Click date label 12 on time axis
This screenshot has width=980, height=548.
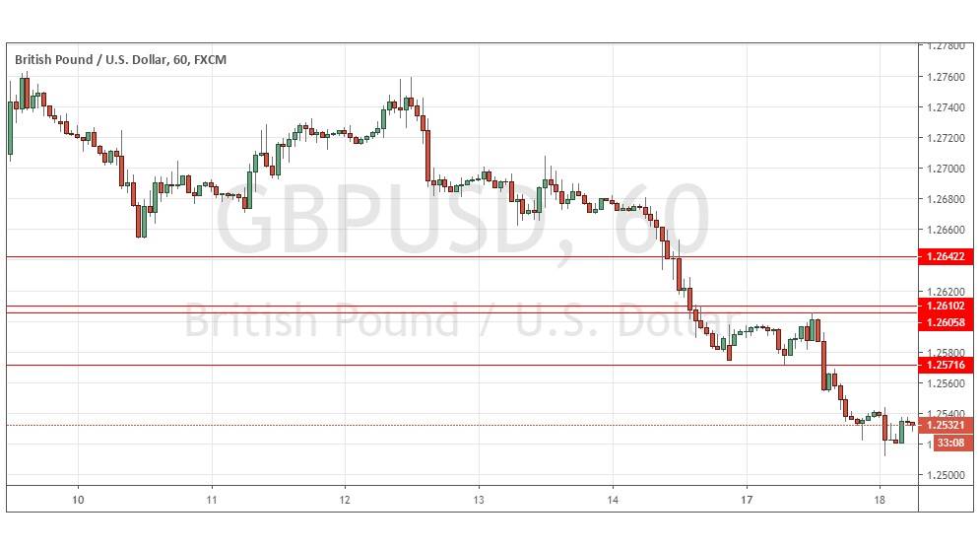345,498
